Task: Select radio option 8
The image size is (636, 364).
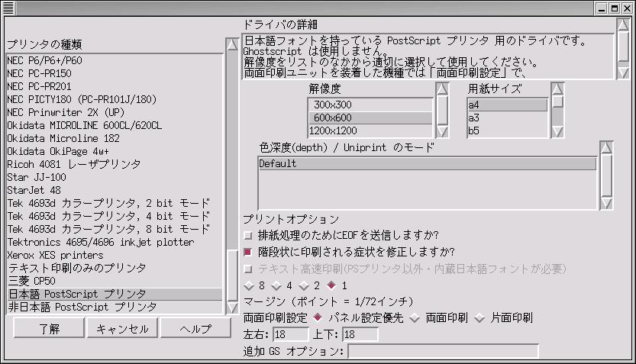Action: (249, 285)
